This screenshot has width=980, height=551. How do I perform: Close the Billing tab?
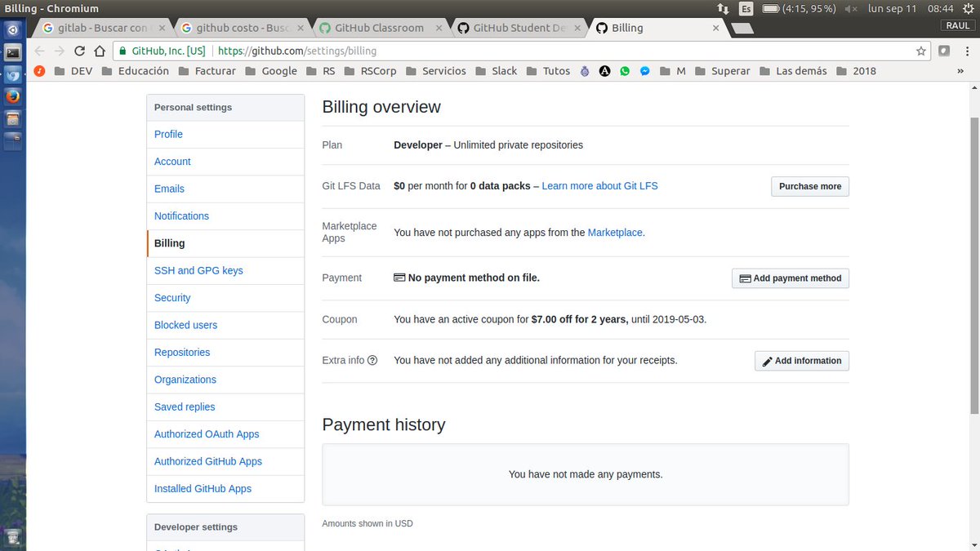click(716, 28)
